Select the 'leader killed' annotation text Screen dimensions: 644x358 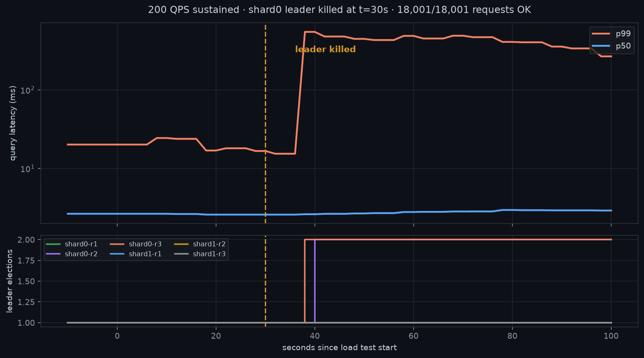(325, 49)
